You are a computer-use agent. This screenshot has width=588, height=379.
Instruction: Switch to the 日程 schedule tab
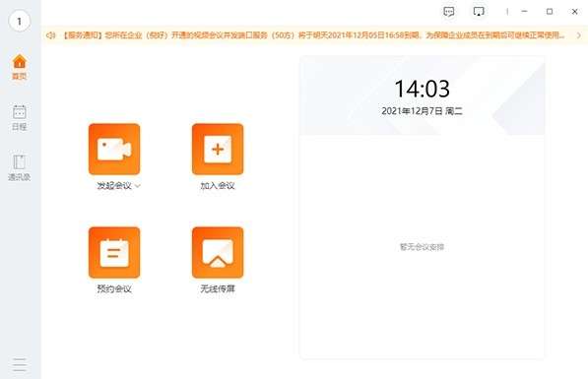tap(19, 117)
